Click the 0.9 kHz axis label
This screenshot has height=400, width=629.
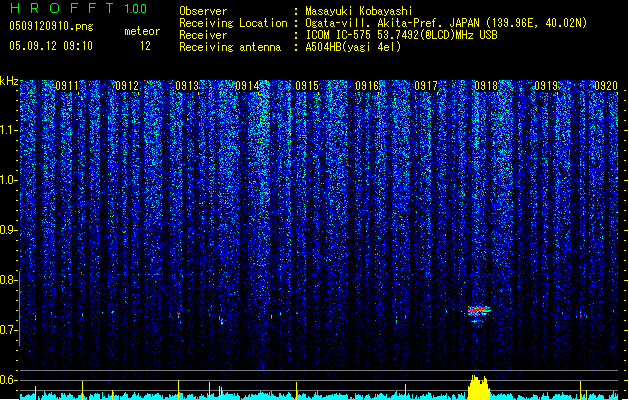tap(9, 230)
